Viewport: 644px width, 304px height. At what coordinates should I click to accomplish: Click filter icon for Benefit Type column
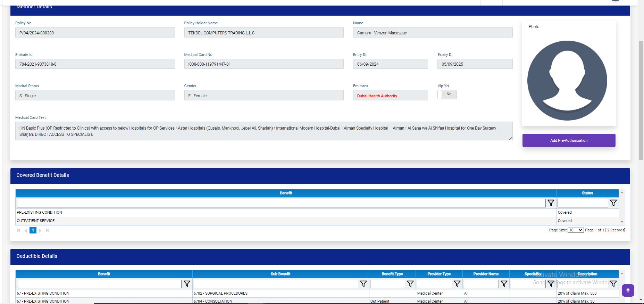point(410,284)
